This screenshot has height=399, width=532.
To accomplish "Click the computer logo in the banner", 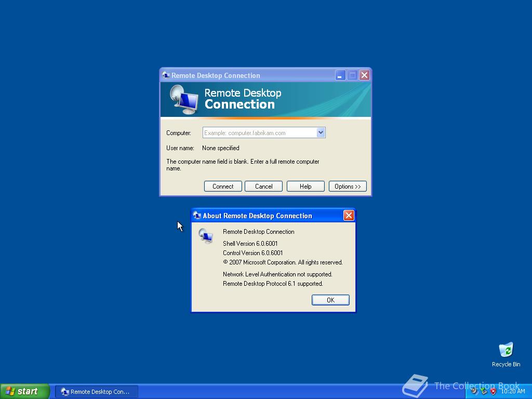I will point(184,99).
